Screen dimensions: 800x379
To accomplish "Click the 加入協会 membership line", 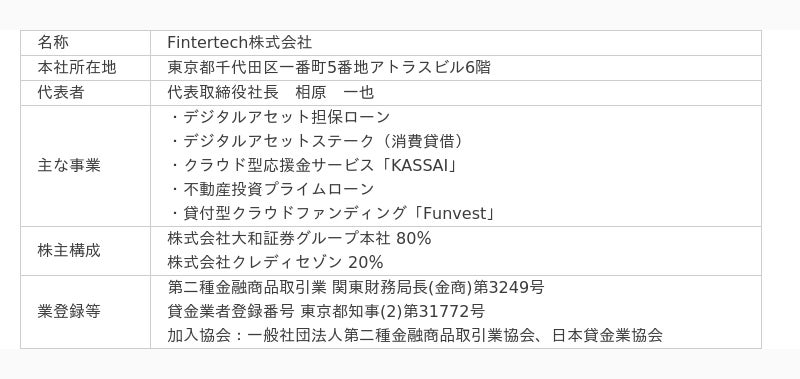I will click(415, 335).
